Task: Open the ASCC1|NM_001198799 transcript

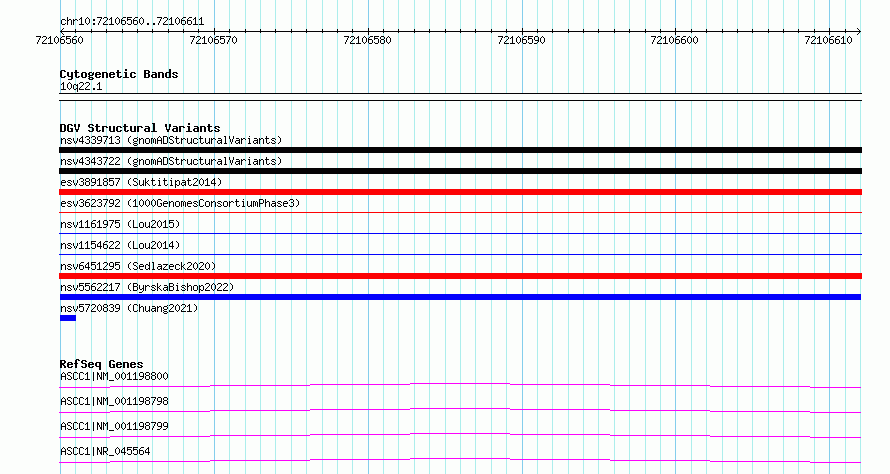Action: click(x=114, y=426)
